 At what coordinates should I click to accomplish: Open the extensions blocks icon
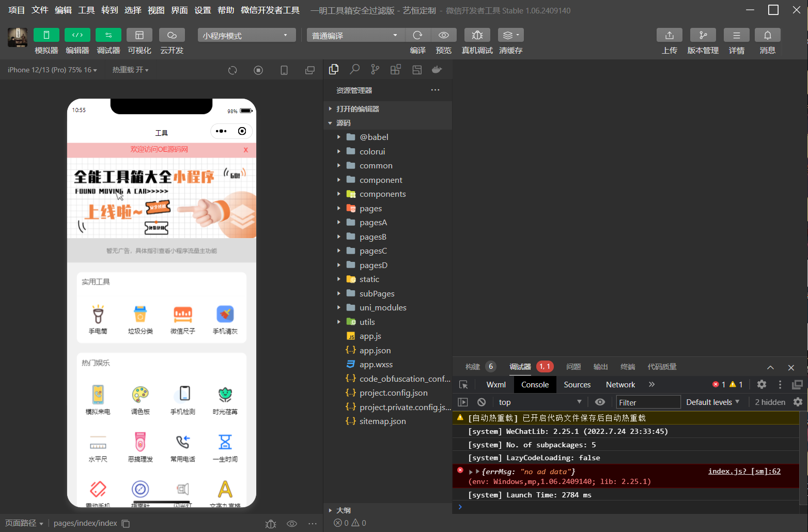pos(396,69)
